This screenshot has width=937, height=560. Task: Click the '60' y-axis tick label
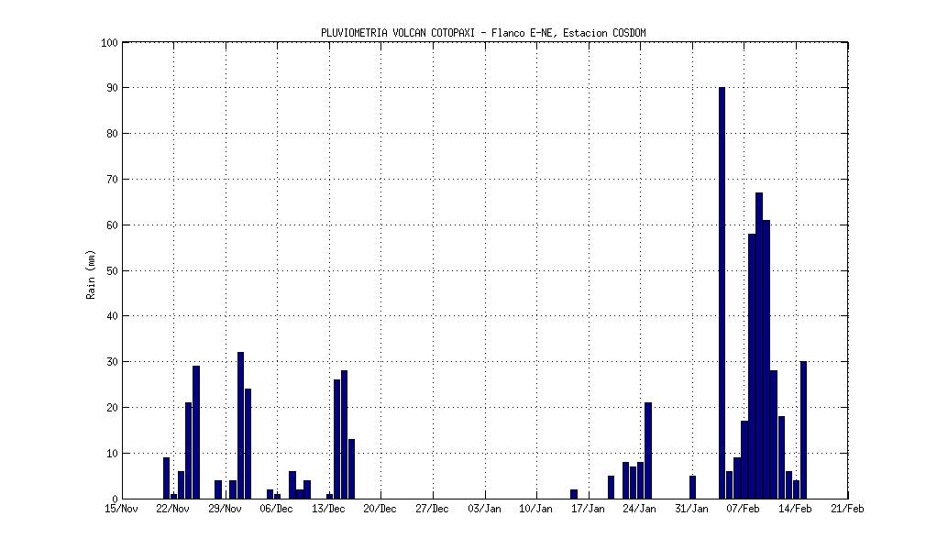click(113, 225)
